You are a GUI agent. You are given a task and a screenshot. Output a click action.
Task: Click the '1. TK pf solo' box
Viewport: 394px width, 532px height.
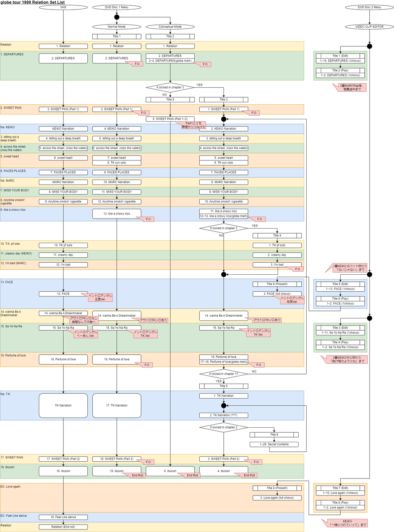click(277, 245)
